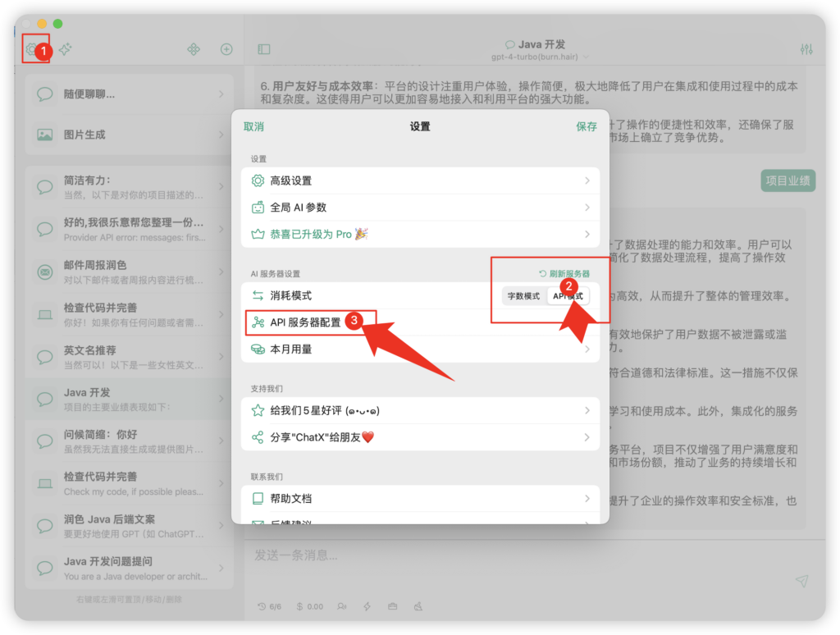Open the 邮件周报润色 conversation
Viewport: 840px width, 635px height.
(x=129, y=272)
